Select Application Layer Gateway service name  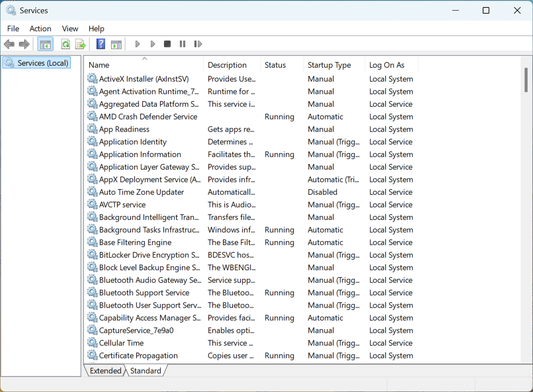click(150, 167)
